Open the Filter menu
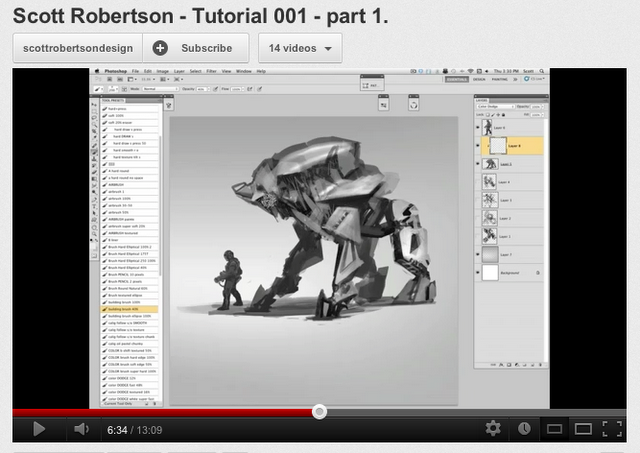The height and width of the screenshot is (453, 640). (211, 71)
